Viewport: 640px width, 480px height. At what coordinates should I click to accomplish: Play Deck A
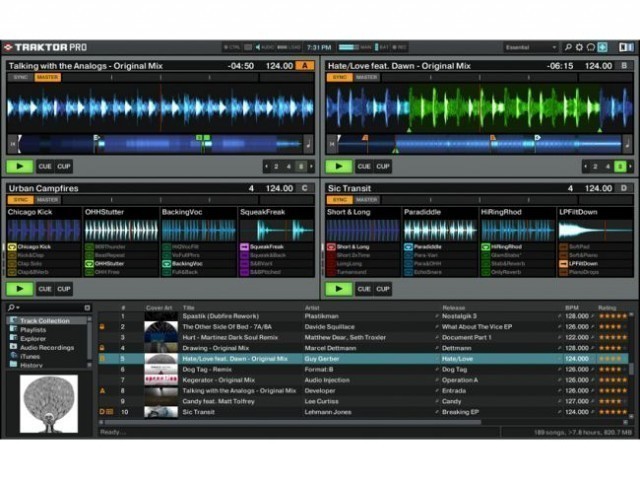[x=20, y=166]
